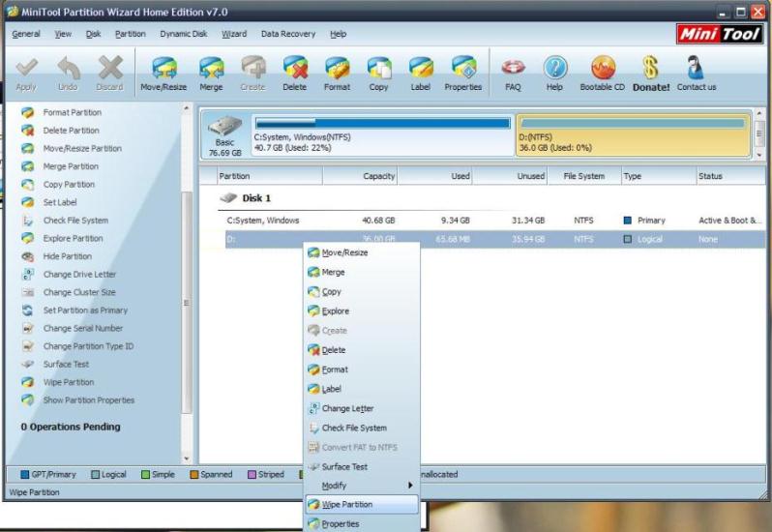Image resolution: width=772 pixels, height=532 pixels.
Task: Click the left sidebar scrollbar down arrow
Action: tap(186, 458)
